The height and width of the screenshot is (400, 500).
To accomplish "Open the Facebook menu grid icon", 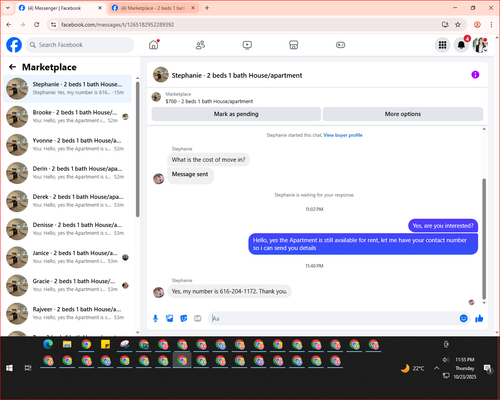I will tap(442, 45).
